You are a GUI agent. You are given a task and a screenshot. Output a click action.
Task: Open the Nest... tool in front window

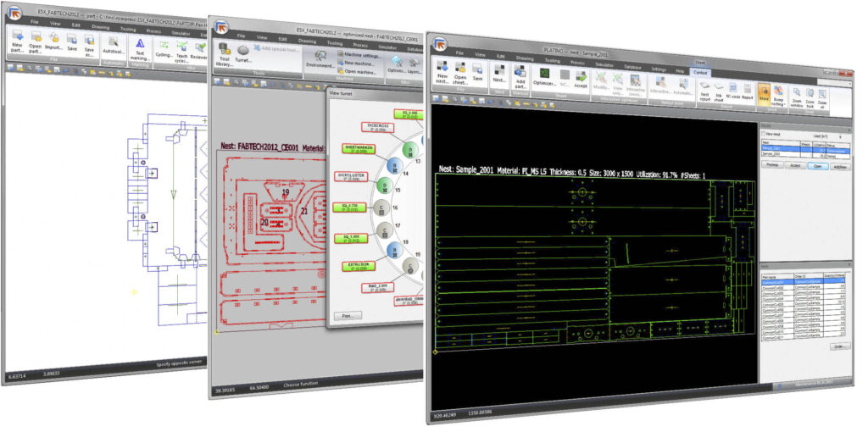499,73
